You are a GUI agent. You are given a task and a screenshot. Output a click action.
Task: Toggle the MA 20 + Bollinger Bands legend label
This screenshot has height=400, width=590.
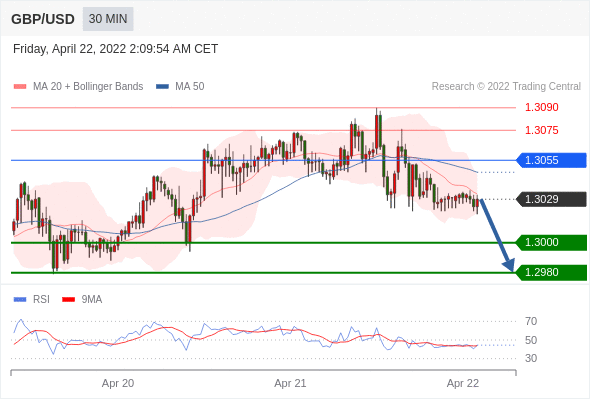[88, 87]
